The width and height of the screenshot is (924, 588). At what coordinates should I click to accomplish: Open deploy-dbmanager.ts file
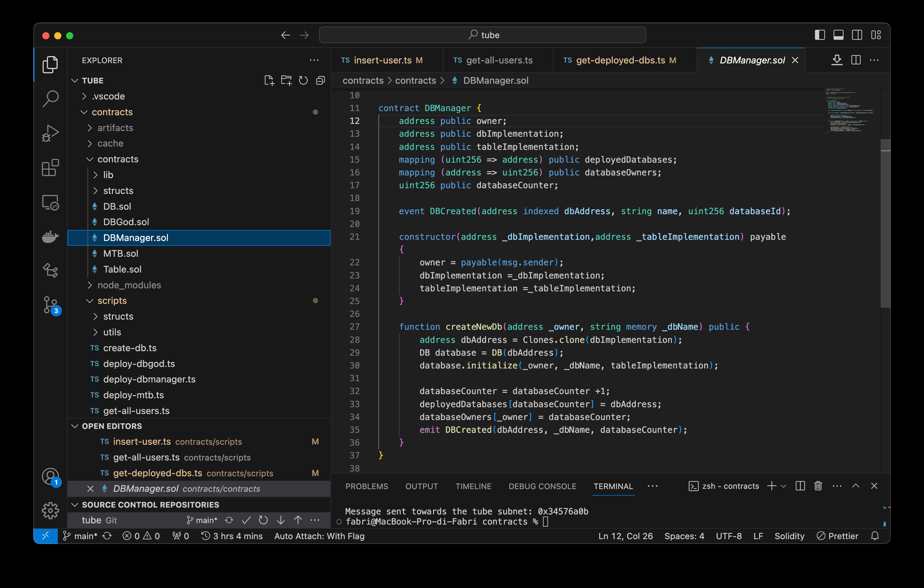click(x=199, y=379)
